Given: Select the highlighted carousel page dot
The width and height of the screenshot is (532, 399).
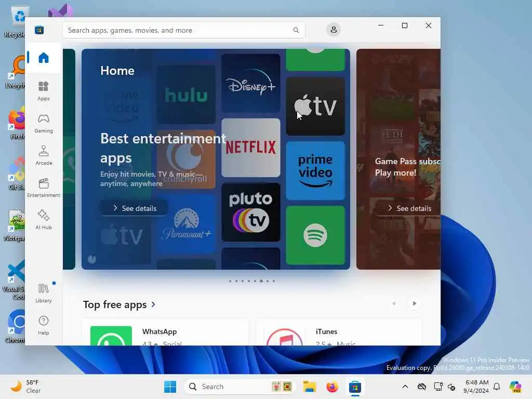Looking at the screenshot, I should [x=261, y=281].
